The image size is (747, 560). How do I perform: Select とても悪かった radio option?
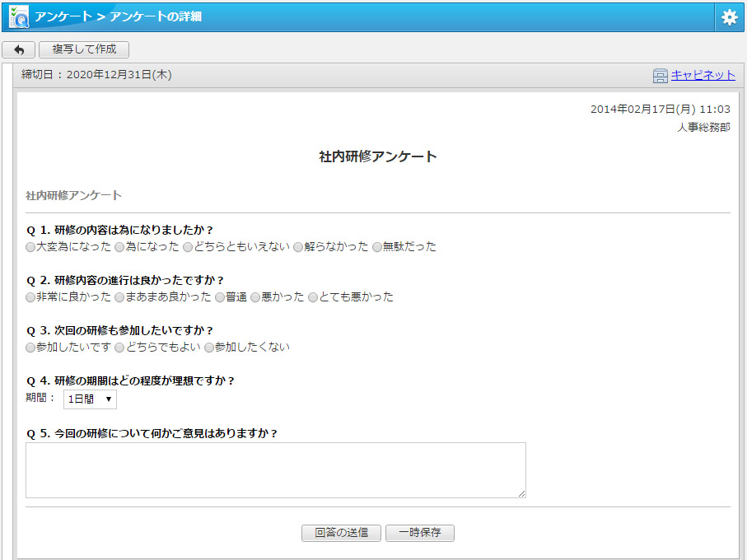tap(313, 297)
